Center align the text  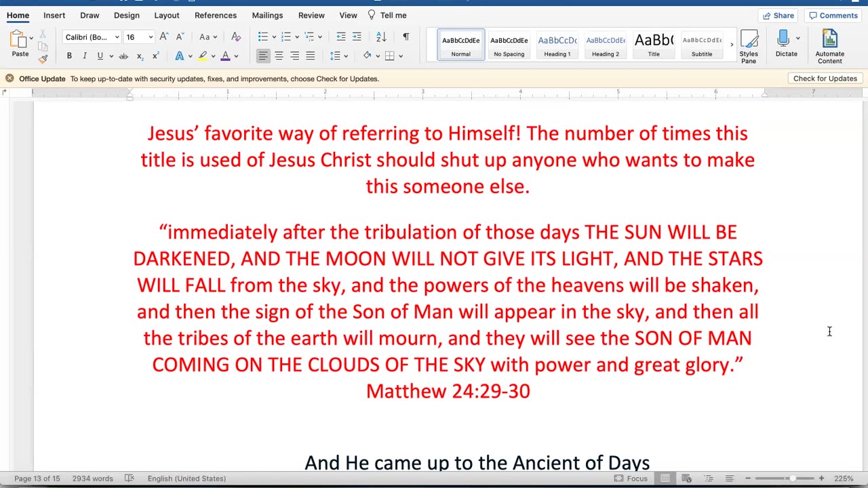coord(279,56)
